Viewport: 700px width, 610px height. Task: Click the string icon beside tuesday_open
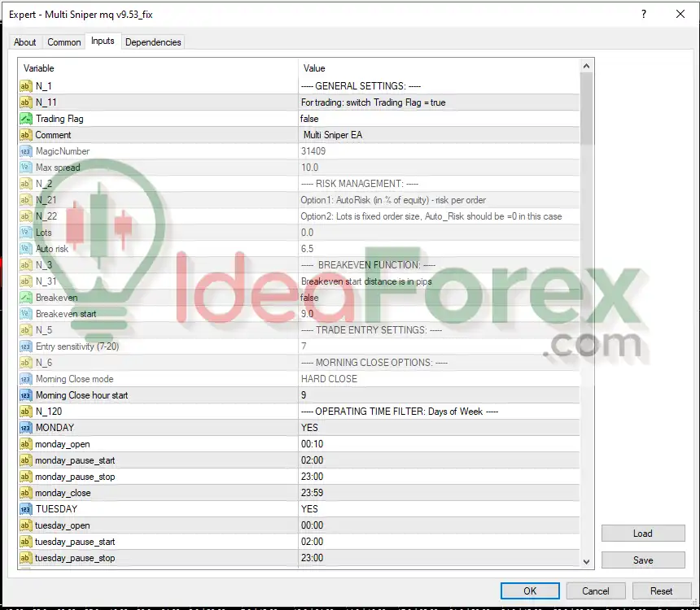point(25,525)
